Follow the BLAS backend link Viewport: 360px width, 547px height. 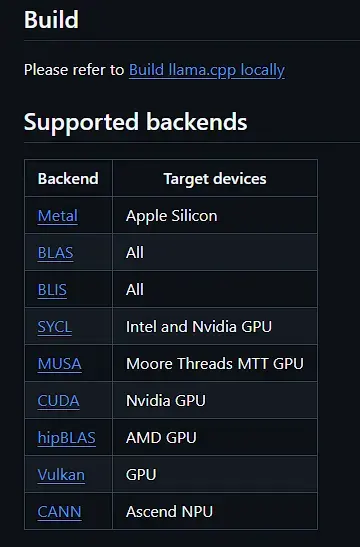(x=55, y=253)
